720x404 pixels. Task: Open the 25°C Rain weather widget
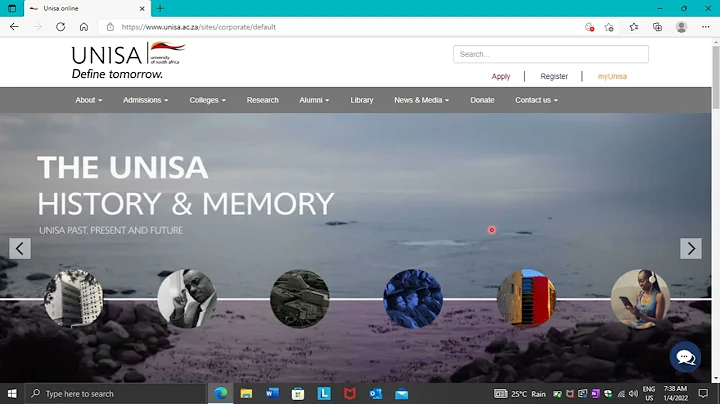[520, 393]
